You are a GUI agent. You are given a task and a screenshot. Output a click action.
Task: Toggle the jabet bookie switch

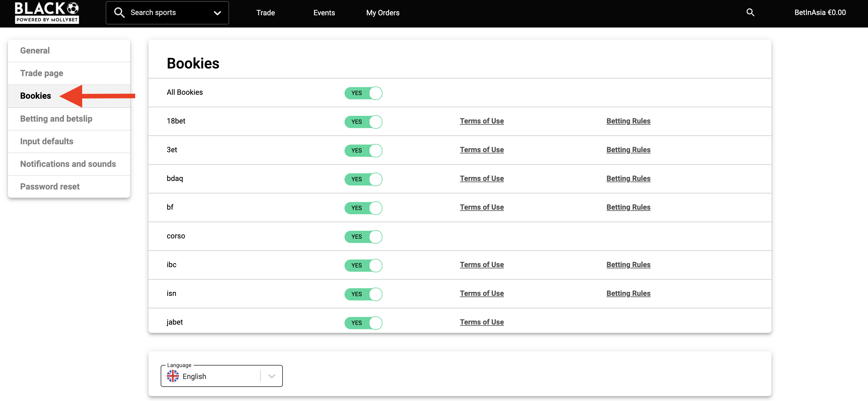[x=363, y=323]
